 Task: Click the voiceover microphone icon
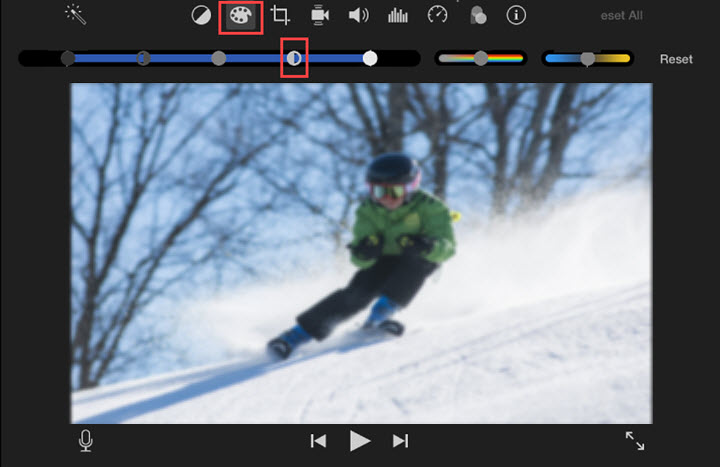(x=86, y=441)
